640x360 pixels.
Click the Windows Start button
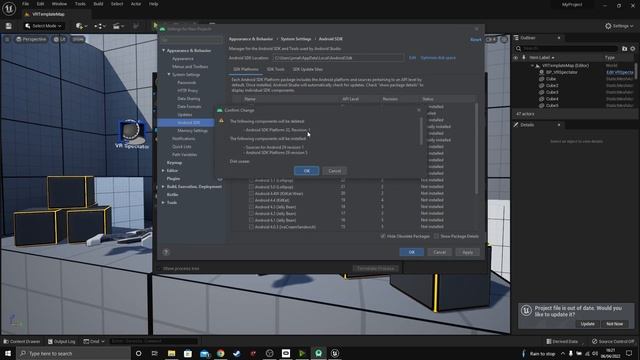tap(8, 353)
